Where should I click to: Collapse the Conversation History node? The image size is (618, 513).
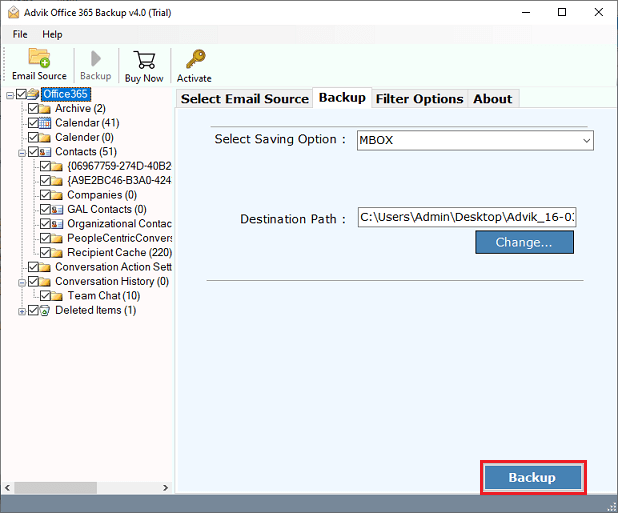(22, 283)
